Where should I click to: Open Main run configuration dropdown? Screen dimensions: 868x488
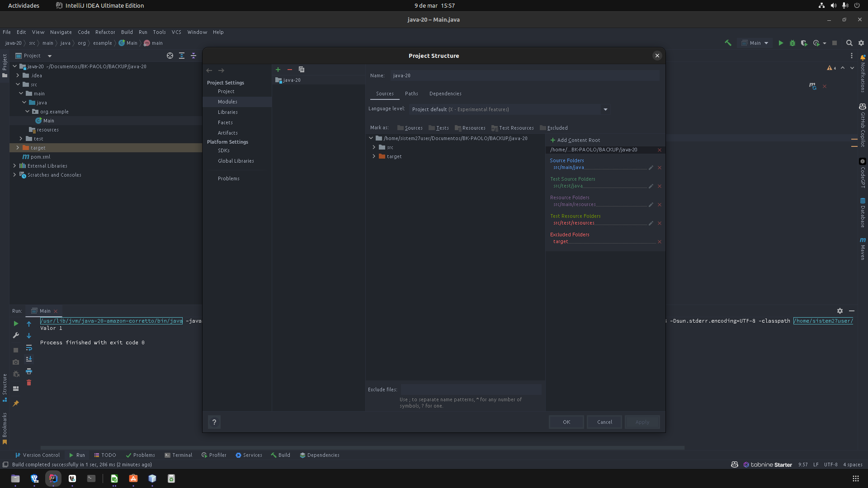pyautogui.click(x=755, y=43)
